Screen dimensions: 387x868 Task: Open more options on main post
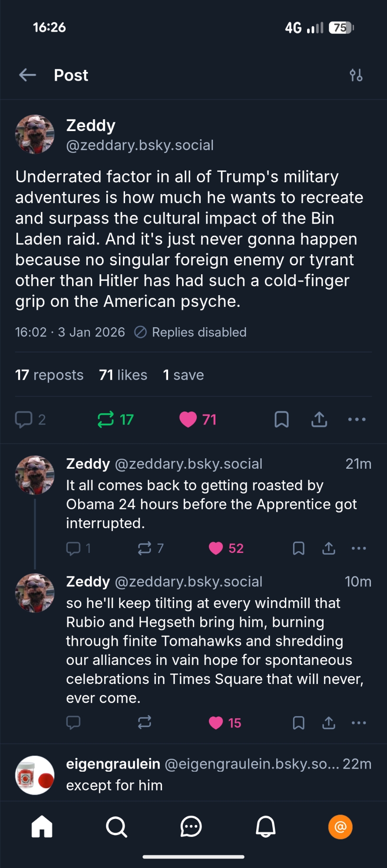[357, 420]
